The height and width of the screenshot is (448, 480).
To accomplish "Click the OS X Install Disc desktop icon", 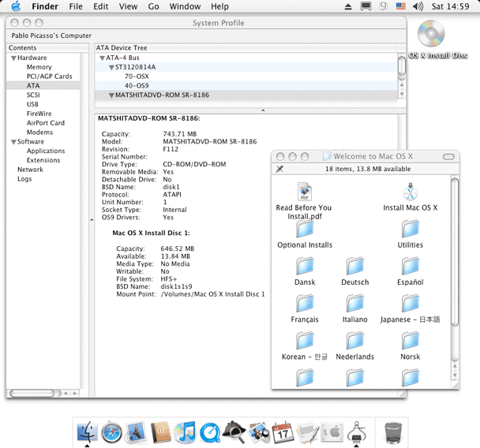I will point(431,33).
